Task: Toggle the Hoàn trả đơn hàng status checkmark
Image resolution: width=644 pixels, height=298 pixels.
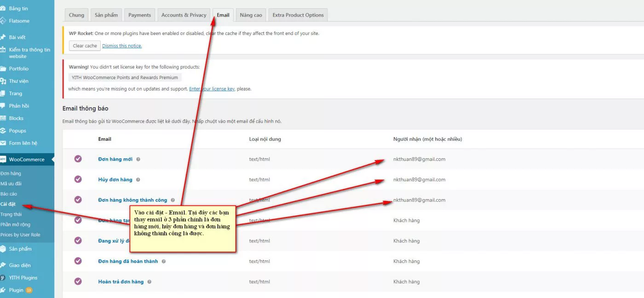Action: tap(78, 281)
